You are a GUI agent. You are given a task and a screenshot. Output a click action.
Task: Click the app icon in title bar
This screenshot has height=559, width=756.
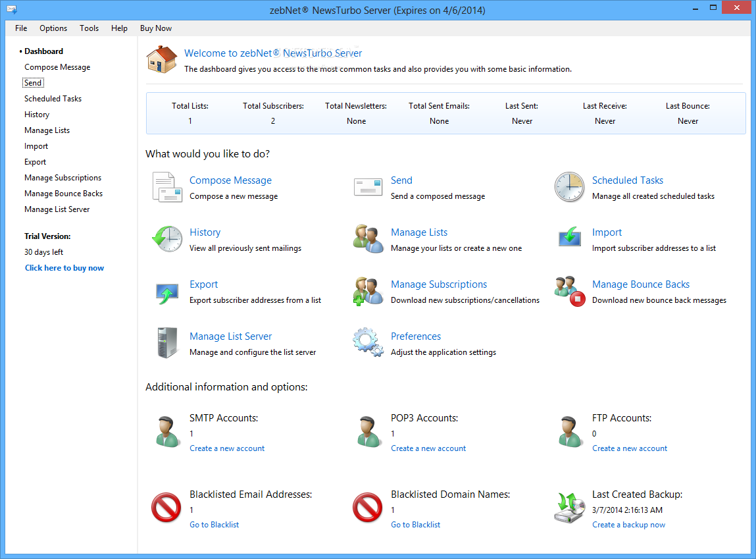click(12, 10)
